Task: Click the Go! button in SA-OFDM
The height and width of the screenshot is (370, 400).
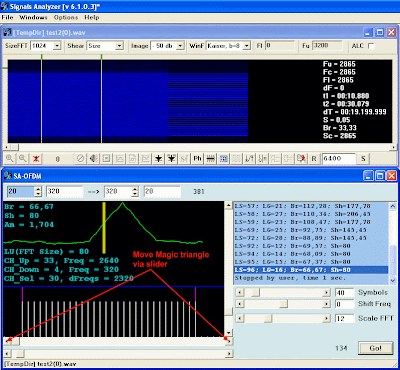Action: tap(375, 348)
